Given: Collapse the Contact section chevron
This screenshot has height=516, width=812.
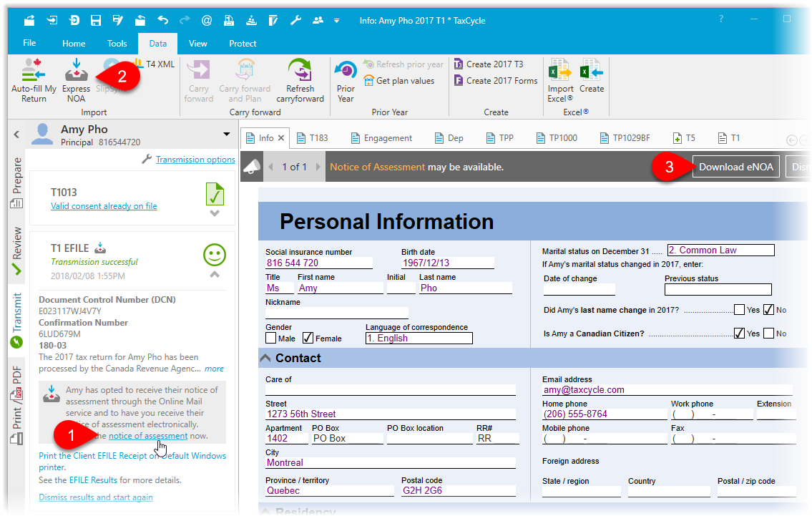Looking at the screenshot, I should (x=265, y=358).
